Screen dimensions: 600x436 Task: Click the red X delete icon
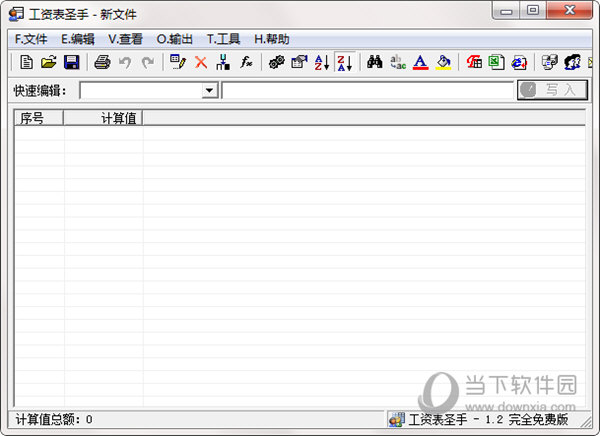click(201, 62)
